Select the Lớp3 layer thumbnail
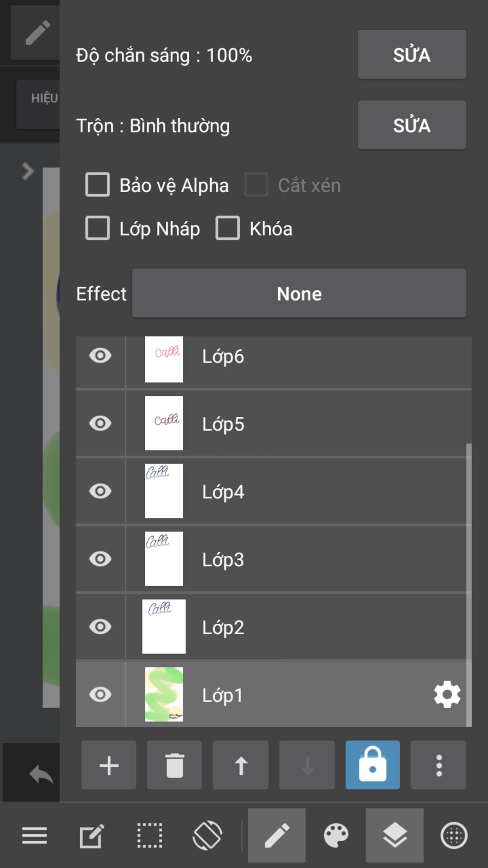Viewport: 488px width, 868px height. click(x=164, y=559)
